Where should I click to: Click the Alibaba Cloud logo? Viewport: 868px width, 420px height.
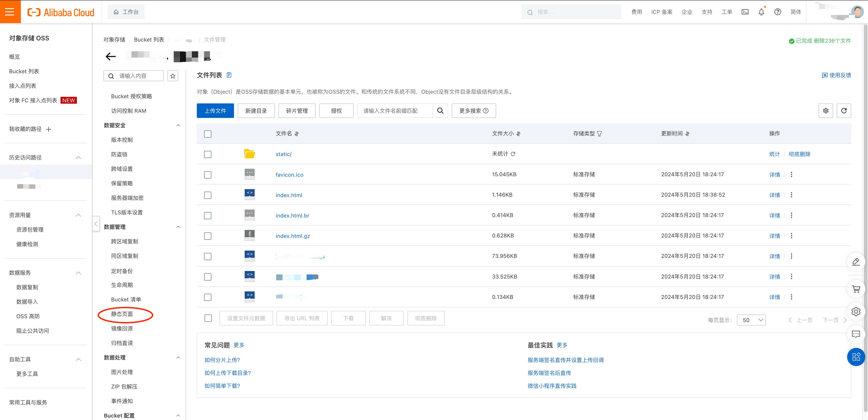pos(61,12)
